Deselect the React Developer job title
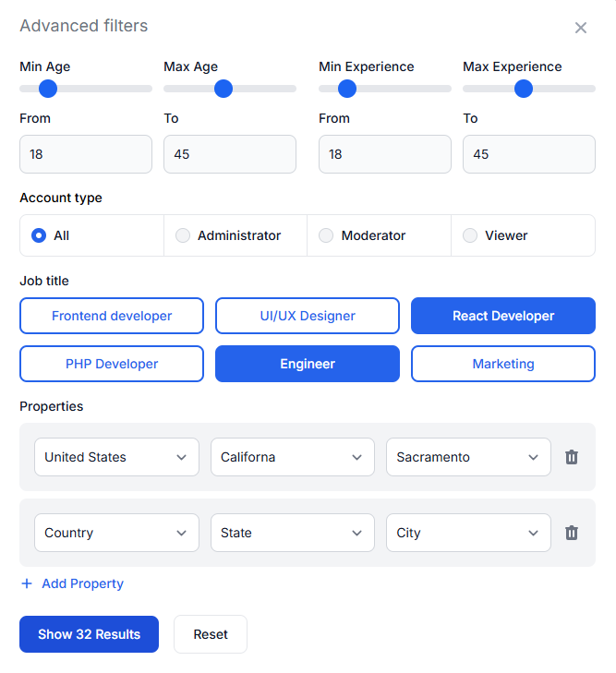 click(503, 316)
